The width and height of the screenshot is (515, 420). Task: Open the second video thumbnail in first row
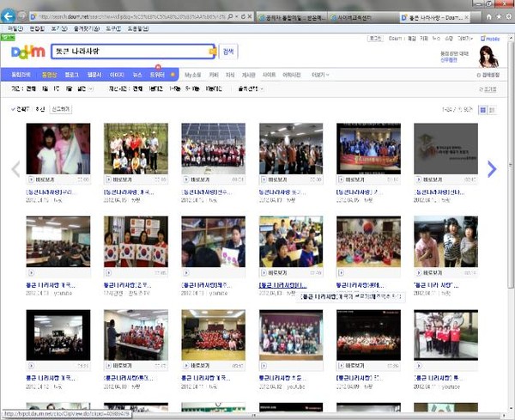[136, 148]
